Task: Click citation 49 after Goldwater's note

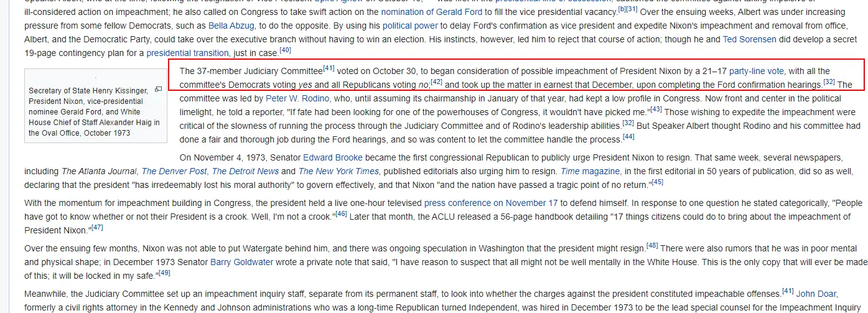Action: point(164,273)
